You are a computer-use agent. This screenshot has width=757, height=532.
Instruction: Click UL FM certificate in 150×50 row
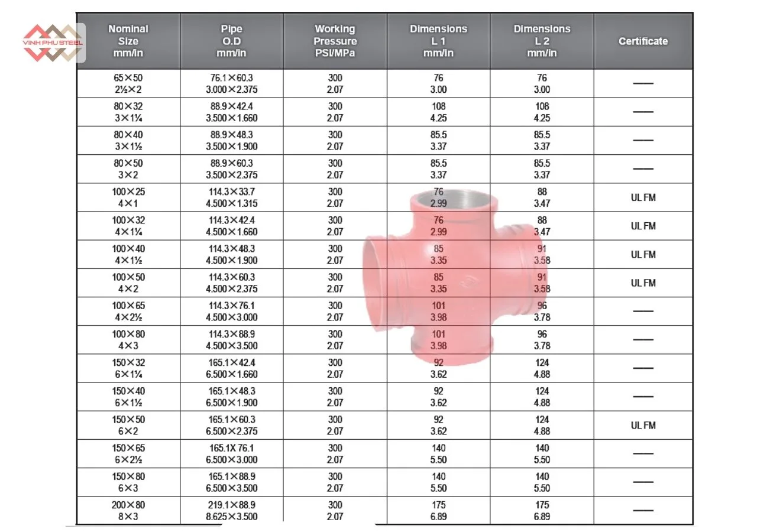tap(643, 425)
